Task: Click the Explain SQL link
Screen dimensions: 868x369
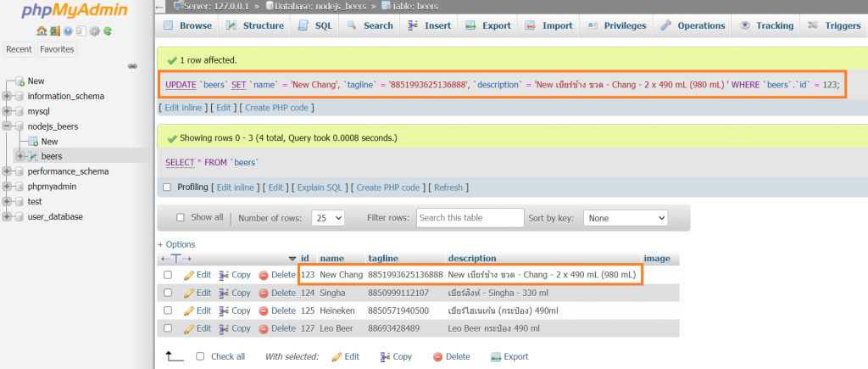Action: point(320,187)
